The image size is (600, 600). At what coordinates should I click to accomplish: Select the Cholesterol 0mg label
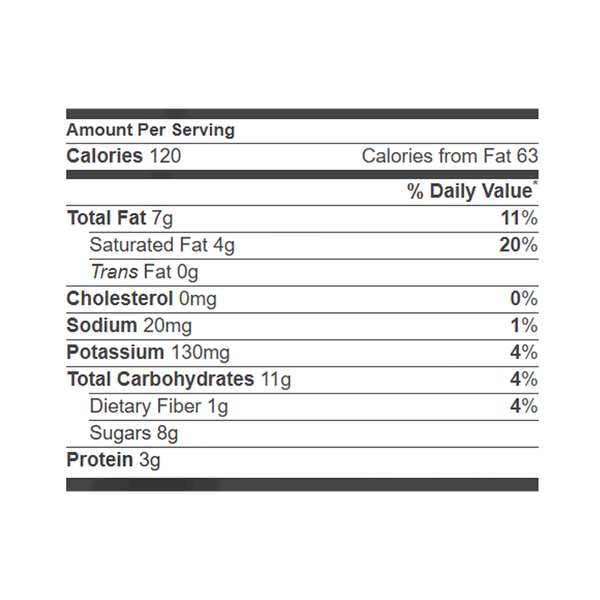[141, 298]
